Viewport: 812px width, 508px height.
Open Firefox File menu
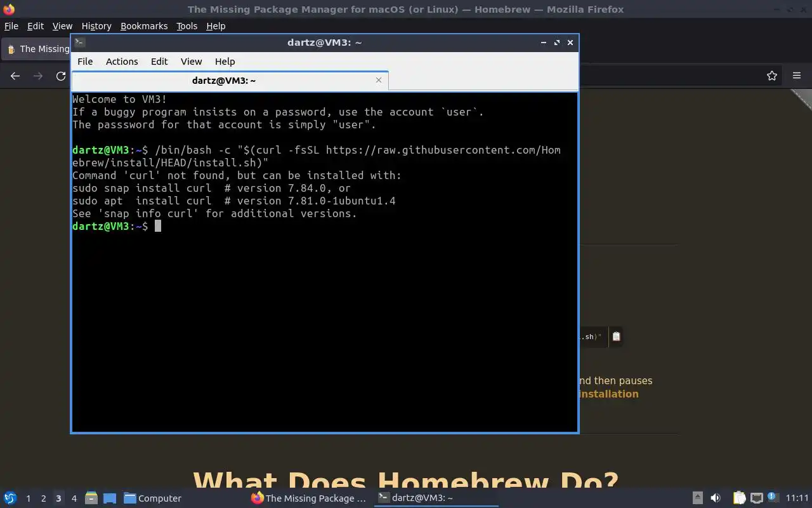pyautogui.click(x=11, y=26)
